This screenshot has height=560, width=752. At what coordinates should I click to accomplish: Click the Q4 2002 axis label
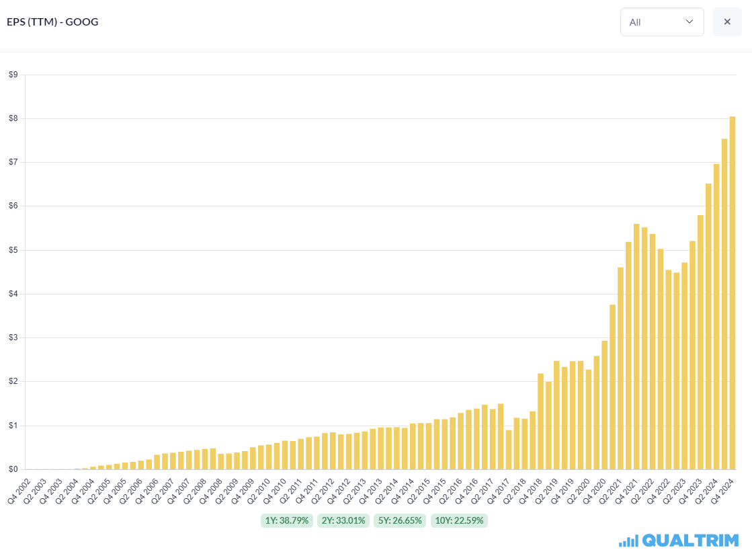pos(19,491)
